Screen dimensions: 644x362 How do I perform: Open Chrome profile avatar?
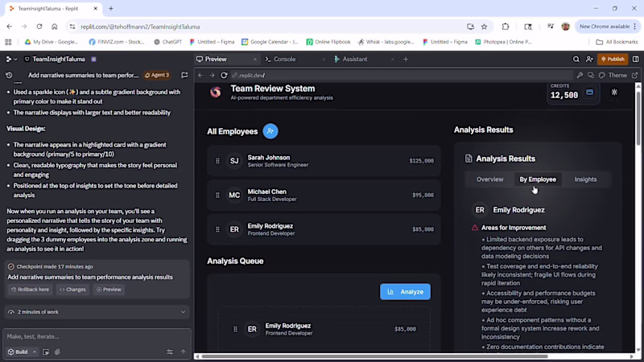(x=566, y=27)
